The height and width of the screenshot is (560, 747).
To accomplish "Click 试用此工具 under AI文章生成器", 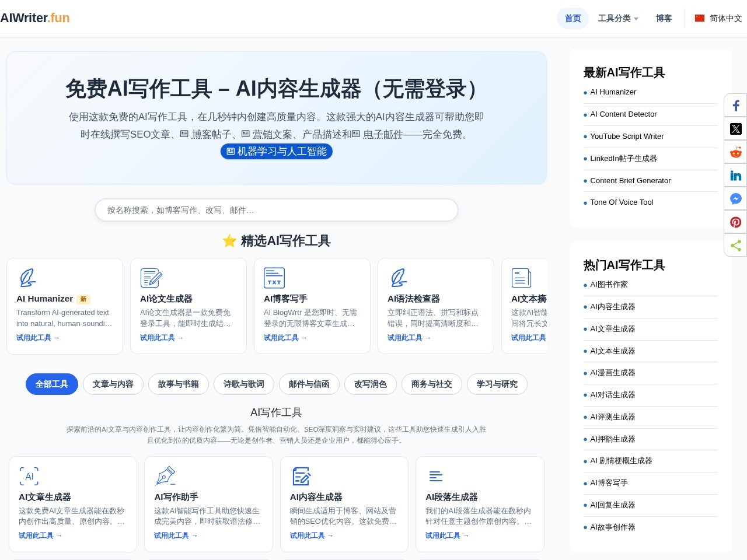I will [x=40, y=535].
